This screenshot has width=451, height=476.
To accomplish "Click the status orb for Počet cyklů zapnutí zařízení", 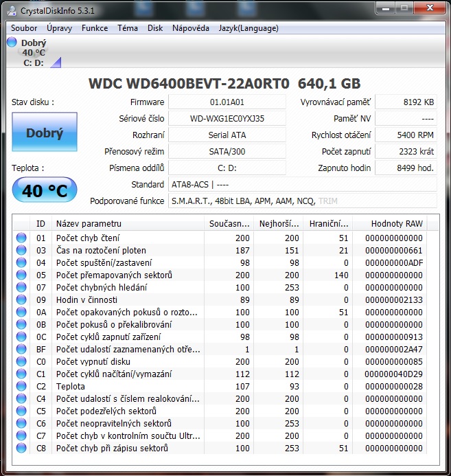I will (x=21, y=337).
